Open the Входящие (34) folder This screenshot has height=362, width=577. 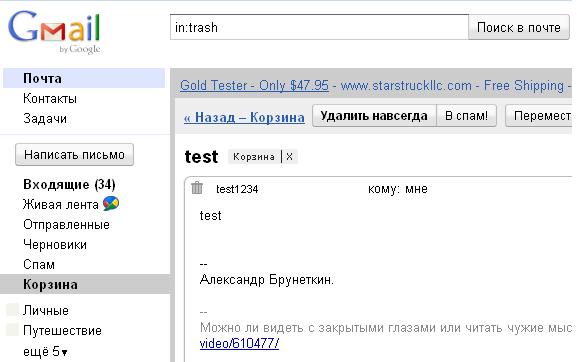click(x=69, y=184)
